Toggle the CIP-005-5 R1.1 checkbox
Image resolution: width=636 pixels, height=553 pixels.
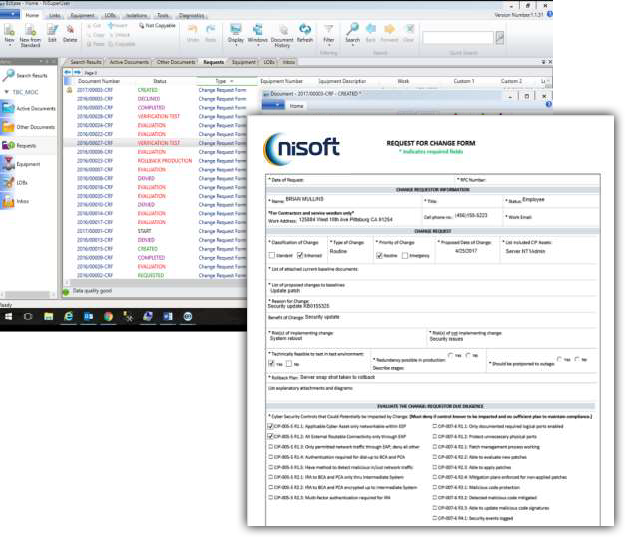[x=270, y=426]
